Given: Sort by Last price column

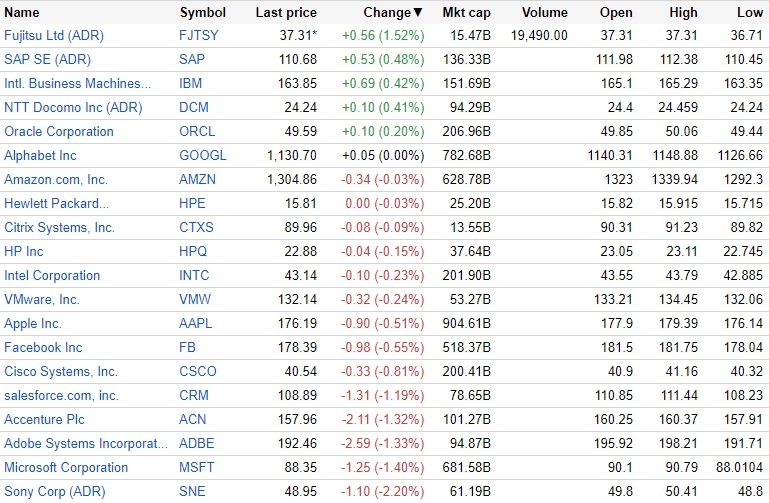Looking at the screenshot, I should point(286,13).
